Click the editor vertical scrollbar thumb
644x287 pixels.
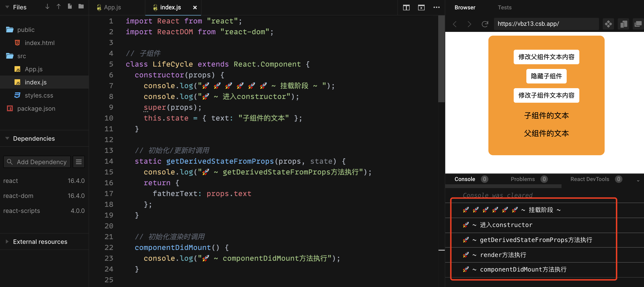[441, 59]
